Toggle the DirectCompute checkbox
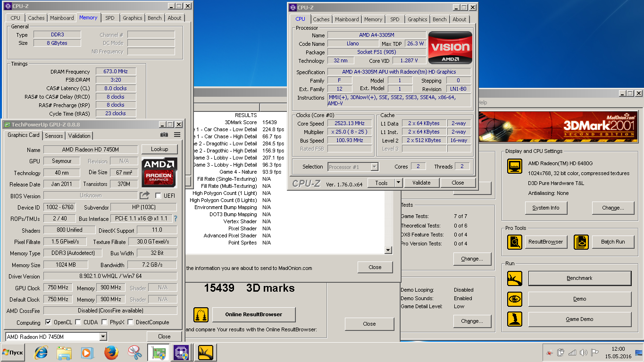Image resolution: width=644 pixels, height=362 pixels. point(131,322)
